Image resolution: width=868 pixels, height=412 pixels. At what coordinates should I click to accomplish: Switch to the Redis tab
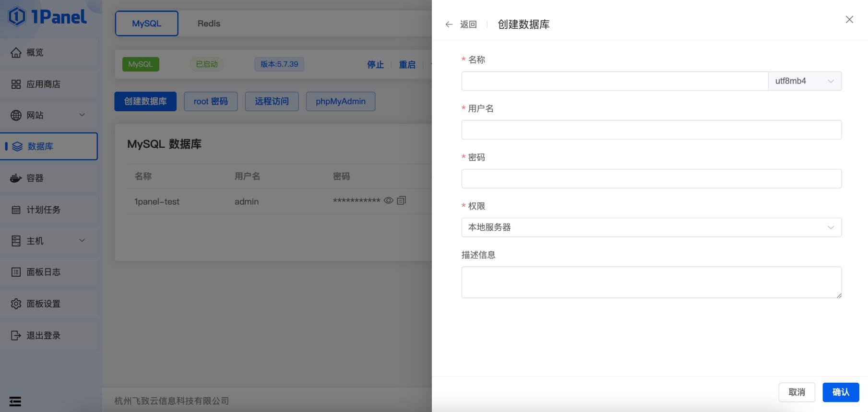click(209, 24)
